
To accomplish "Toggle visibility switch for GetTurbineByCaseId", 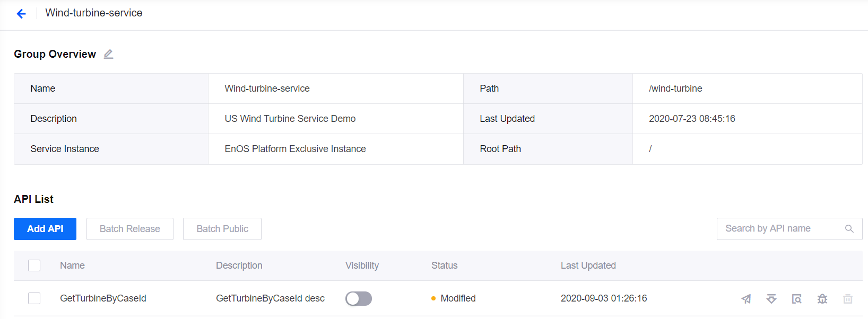I will point(359,299).
